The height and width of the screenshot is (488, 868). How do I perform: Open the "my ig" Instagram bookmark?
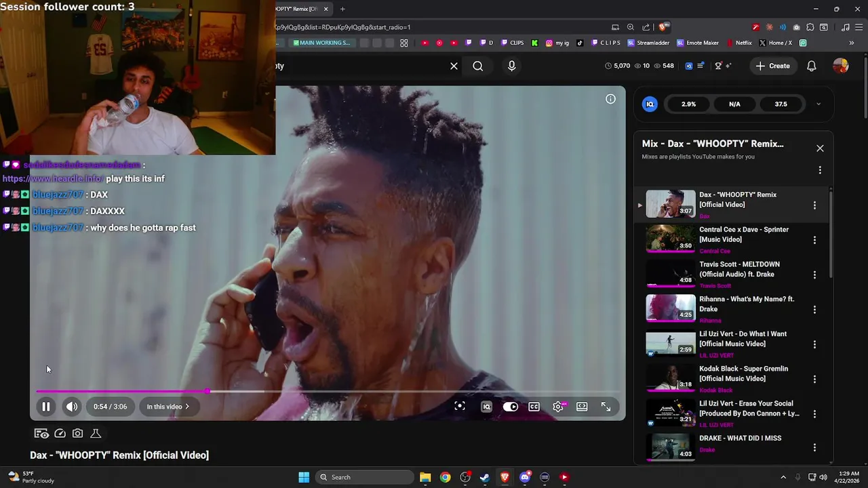pyautogui.click(x=557, y=43)
